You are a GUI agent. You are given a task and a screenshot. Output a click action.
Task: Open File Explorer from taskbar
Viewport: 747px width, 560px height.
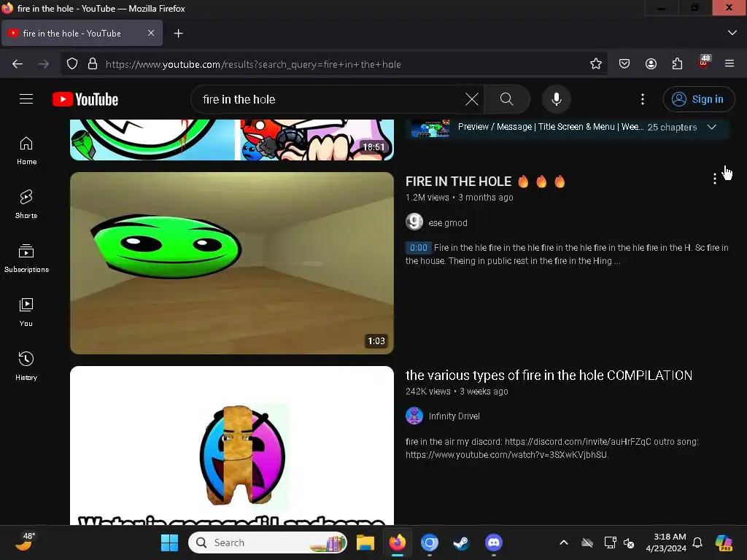click(365, 542)
